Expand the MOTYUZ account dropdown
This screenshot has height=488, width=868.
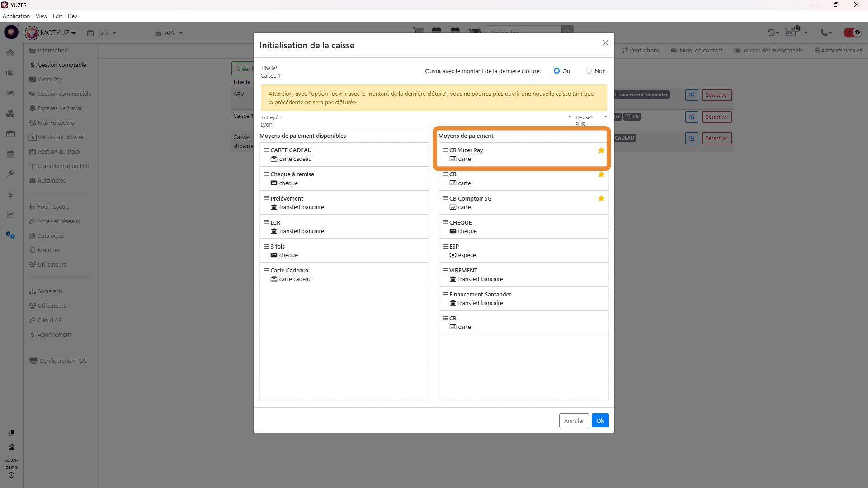(x=58, y=33)
